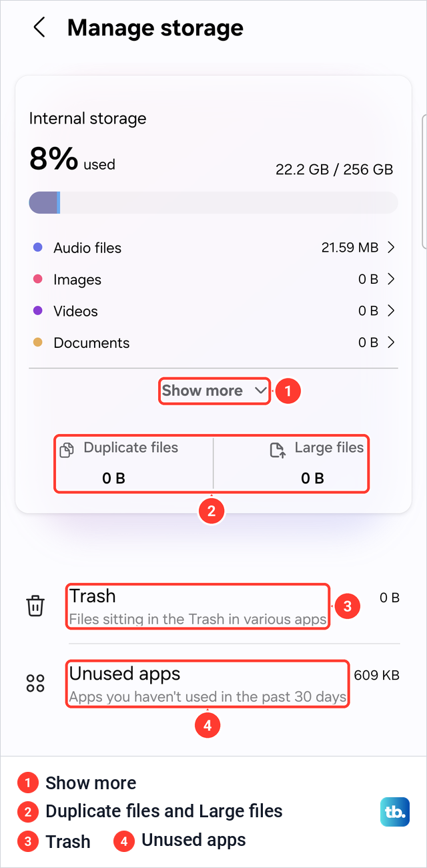Click the scrollbar handle on the right edge
Viewport: 427px width, 868px height.
point(424,182)
